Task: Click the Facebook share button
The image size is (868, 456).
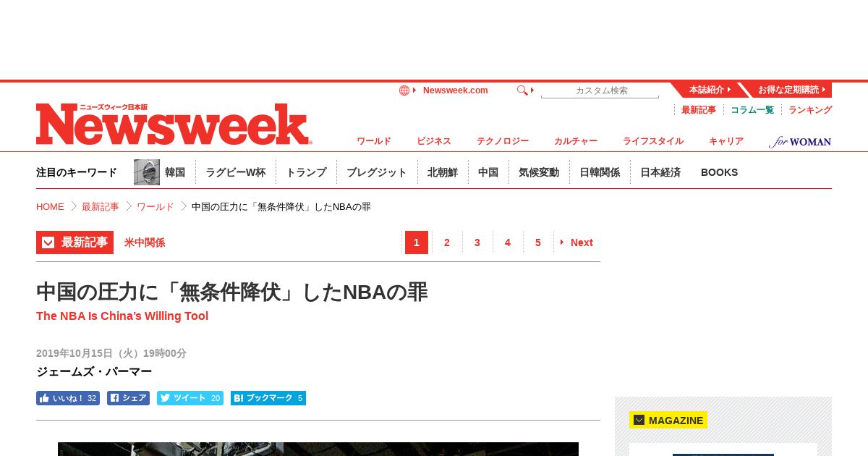Action: 128,398
